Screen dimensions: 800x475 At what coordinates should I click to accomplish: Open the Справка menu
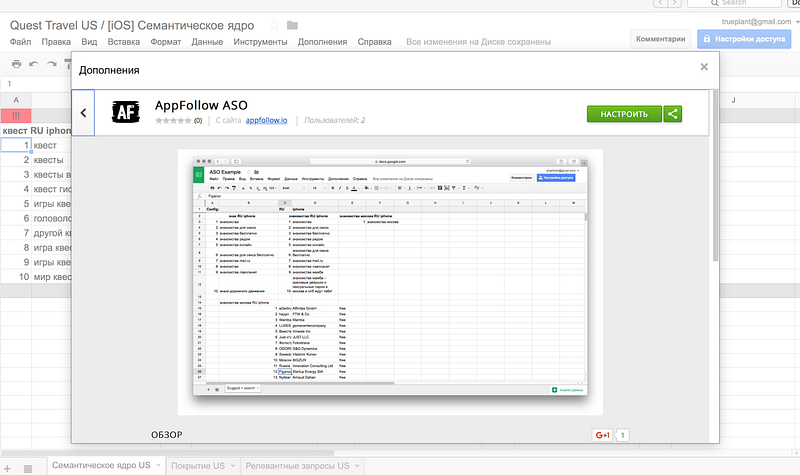click(374, 42)
